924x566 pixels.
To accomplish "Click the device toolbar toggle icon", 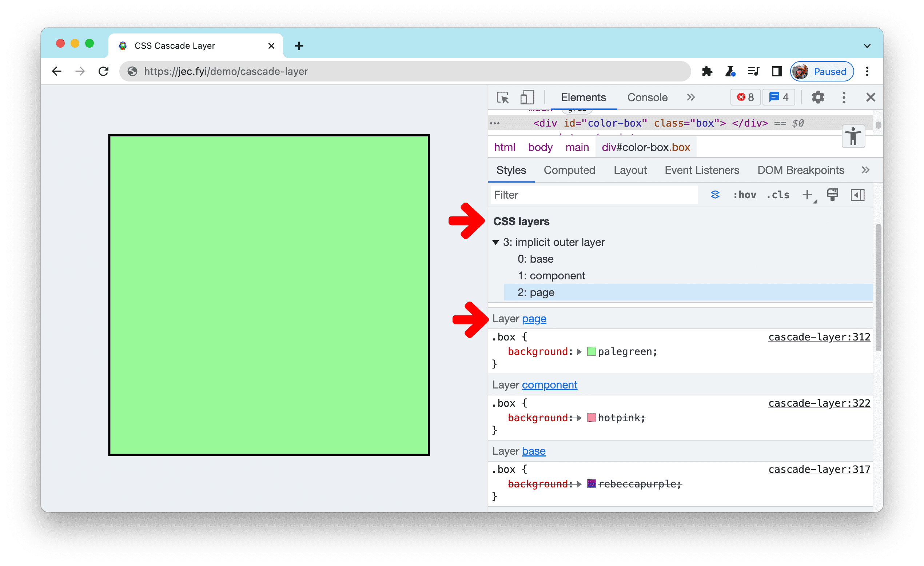I will click(526, 97).
